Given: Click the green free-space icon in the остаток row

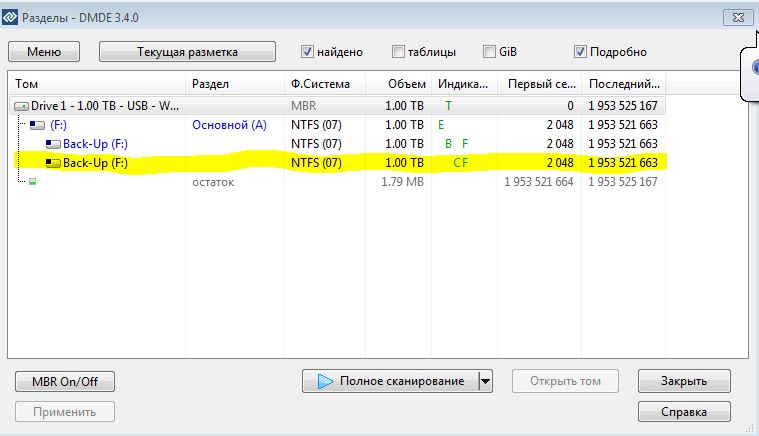Looking at the screenshot, I should coord(32,182).
